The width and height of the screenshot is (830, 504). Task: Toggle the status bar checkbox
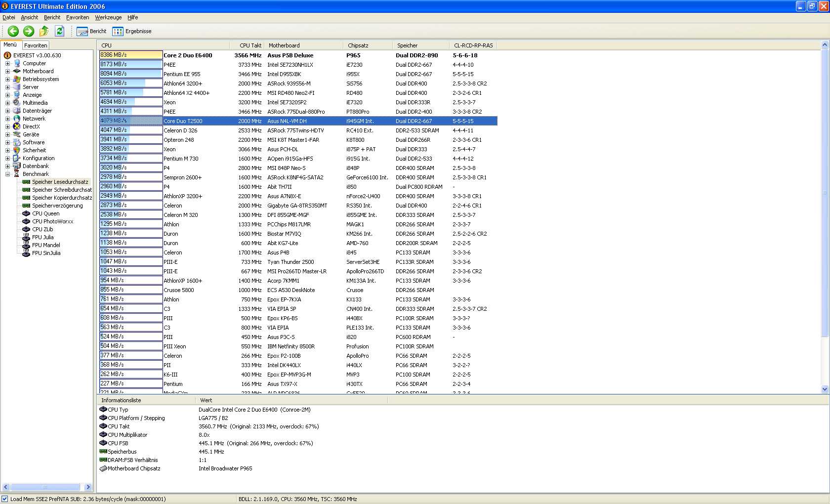pos(5,499)
